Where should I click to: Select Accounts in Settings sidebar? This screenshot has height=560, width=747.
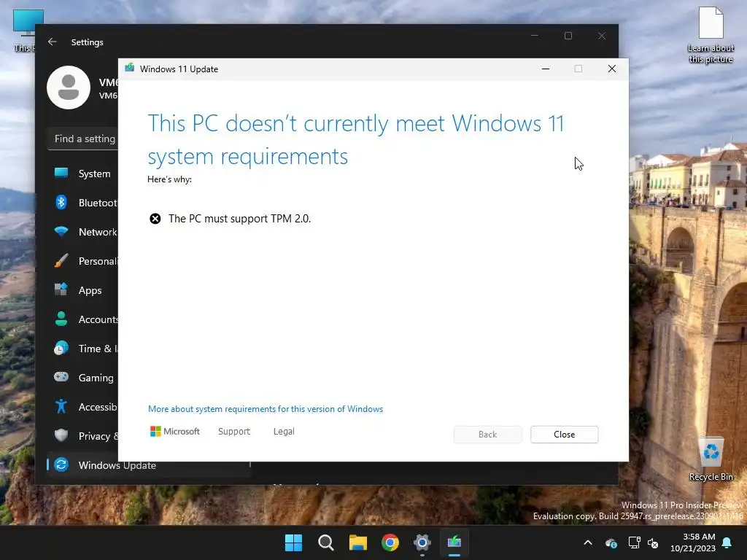click(83, 319)
